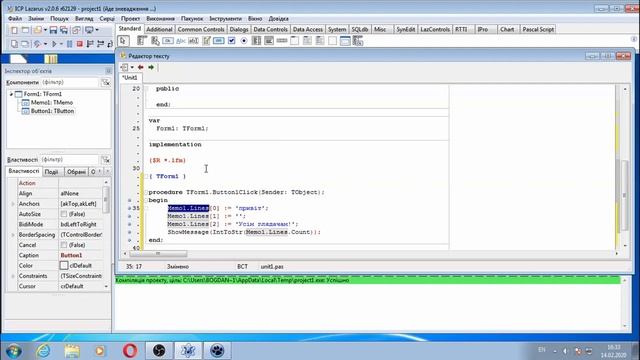Expand the Anchors property
640x360 pixels.
13,204
